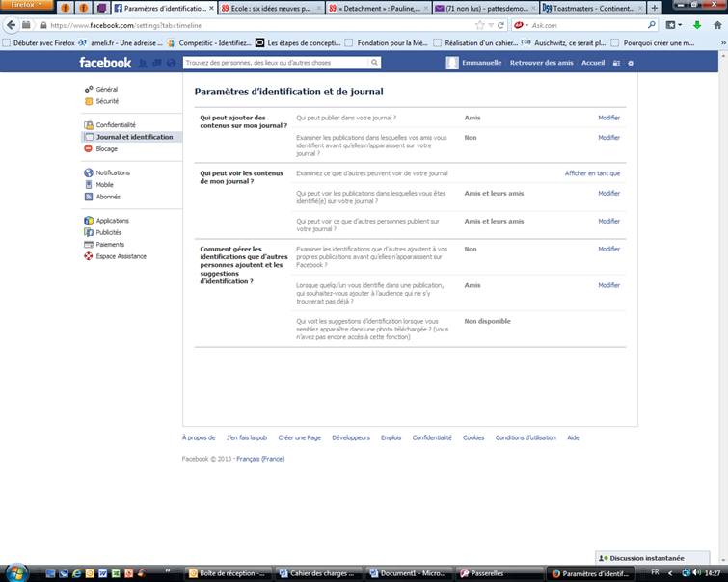Click Retrouver des amis in header
This screenshot has height=582, width=728.
(541, 63)
